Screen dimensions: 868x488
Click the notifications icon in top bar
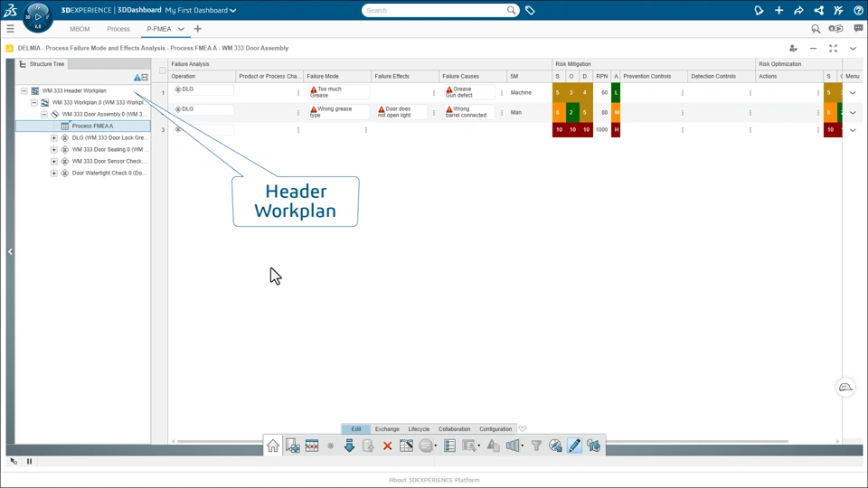point(759,10)
